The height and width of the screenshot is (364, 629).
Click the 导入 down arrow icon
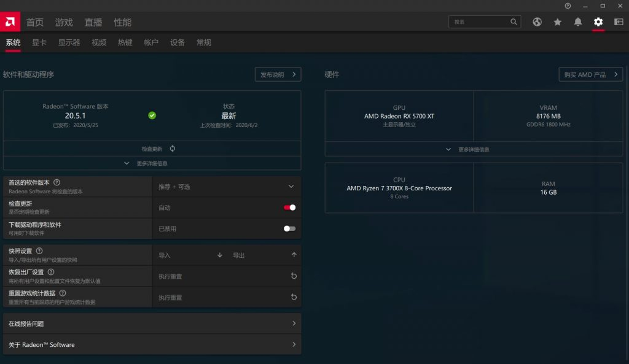point(220,255)
